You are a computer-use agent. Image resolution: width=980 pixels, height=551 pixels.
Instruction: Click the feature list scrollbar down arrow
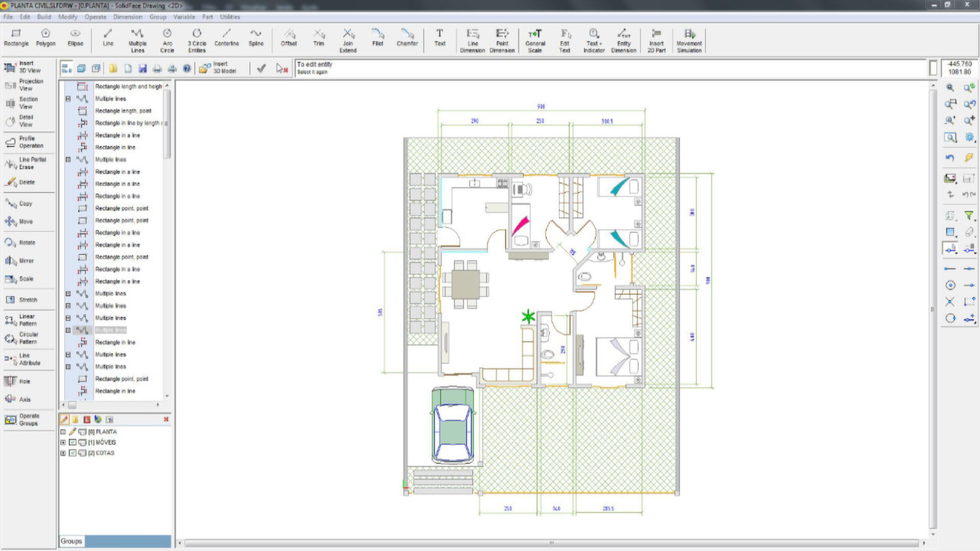click(167, 396)
